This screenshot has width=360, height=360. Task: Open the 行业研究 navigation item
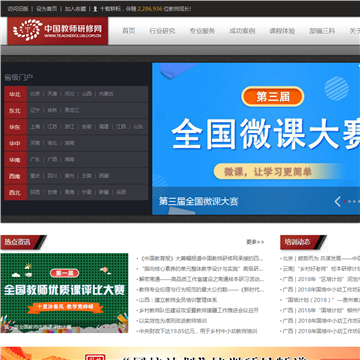click(x=162, y=31)
